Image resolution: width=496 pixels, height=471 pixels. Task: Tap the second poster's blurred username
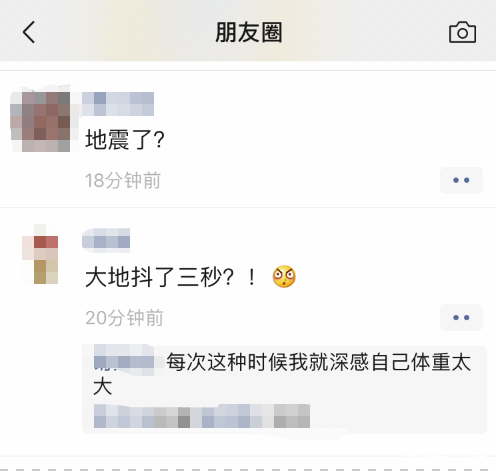point(106,238)
